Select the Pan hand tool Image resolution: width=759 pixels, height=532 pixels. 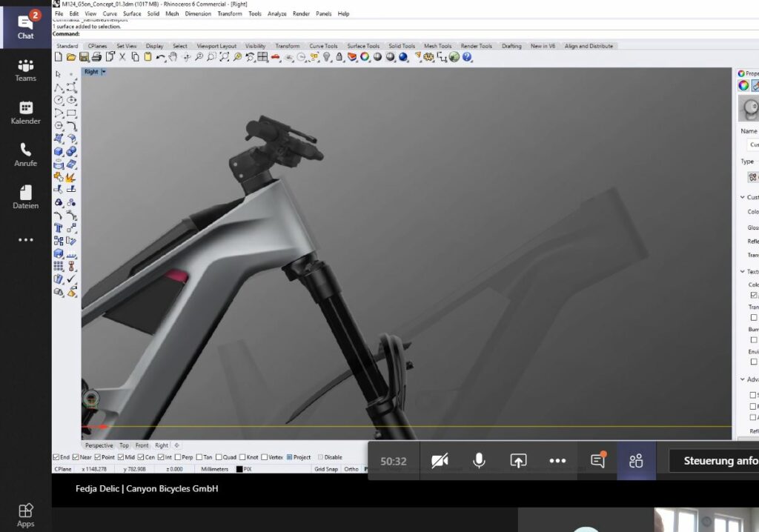pos(173,57)
